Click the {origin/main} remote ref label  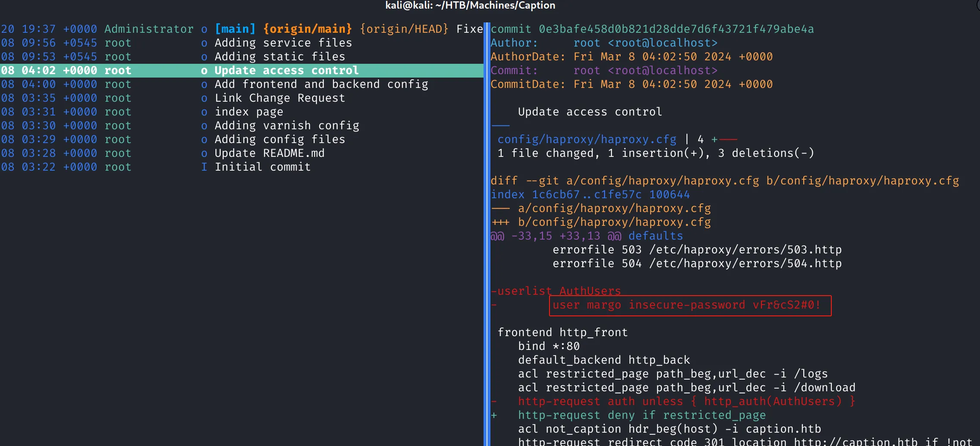[x=307, y=29]
